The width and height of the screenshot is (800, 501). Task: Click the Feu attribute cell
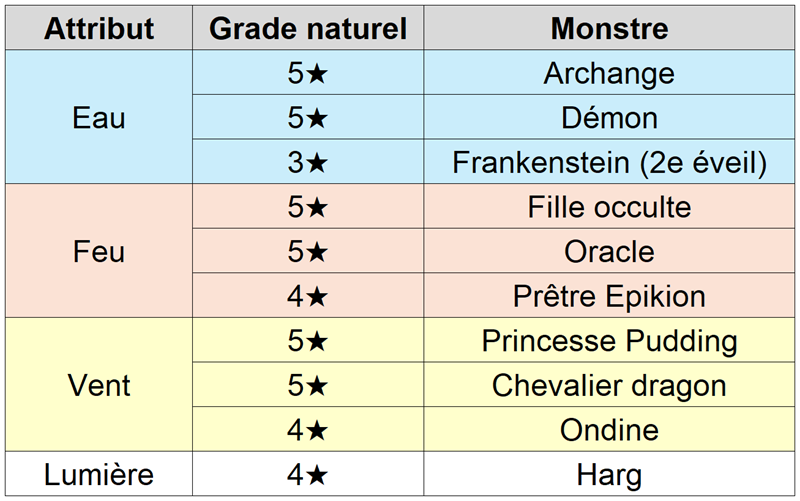99,251
